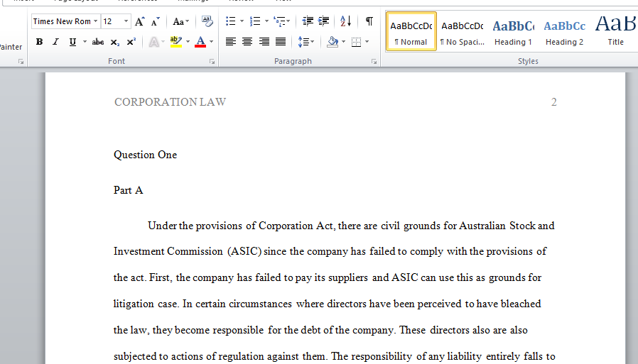Screen dimensions: 638x364
Task: Sort the selected text alphabetically
Action: pos(345,21)
